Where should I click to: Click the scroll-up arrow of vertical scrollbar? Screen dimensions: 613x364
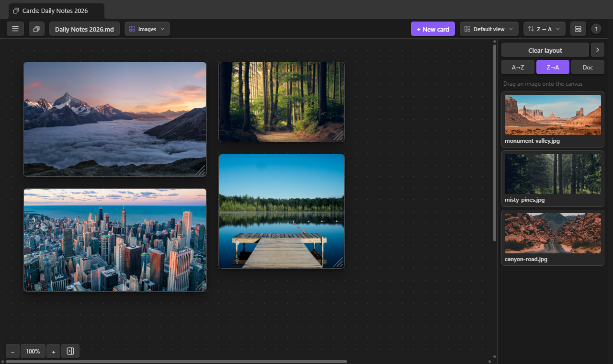[x=495, y=41]
